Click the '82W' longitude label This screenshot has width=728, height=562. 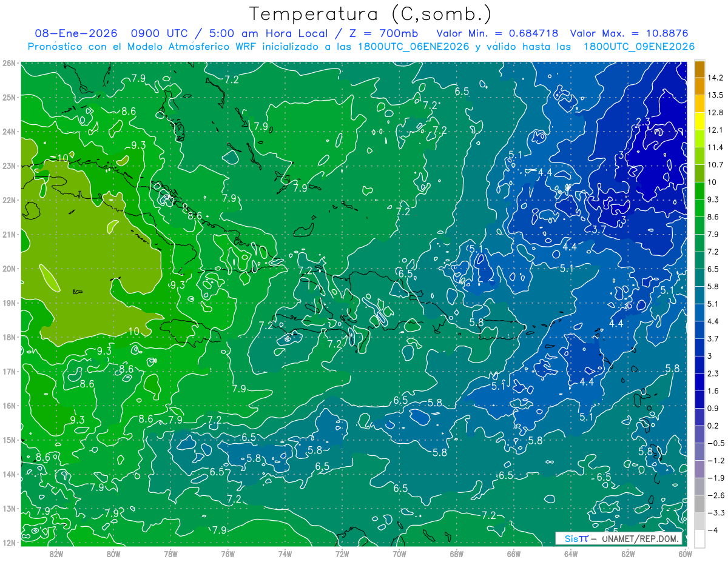click(x=56, y=554)
